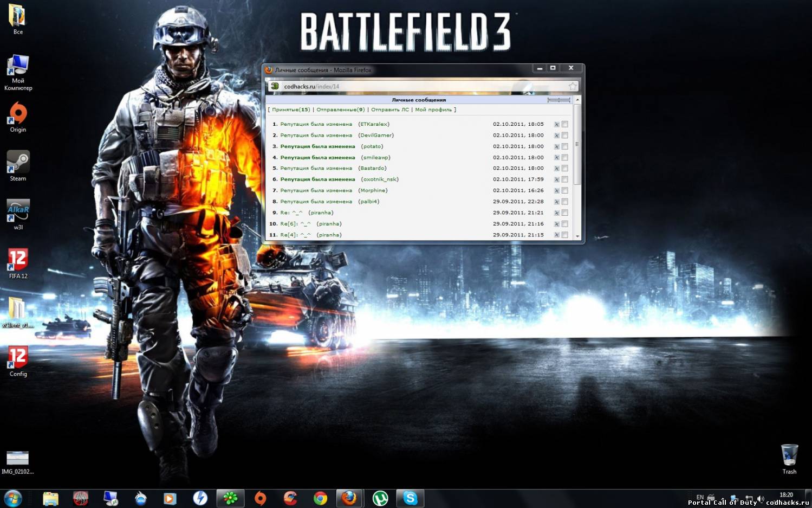The width and height of the screenshot is (812, 508).
Task: Tick the checkbox for oxotnik_nsk message
Action: tap(564, 179)
